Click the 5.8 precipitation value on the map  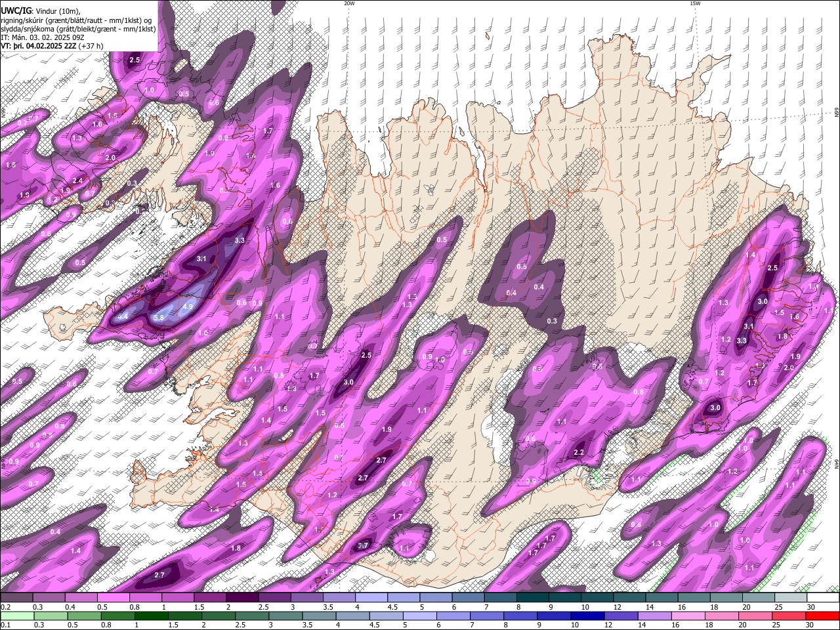pos(159,318)
